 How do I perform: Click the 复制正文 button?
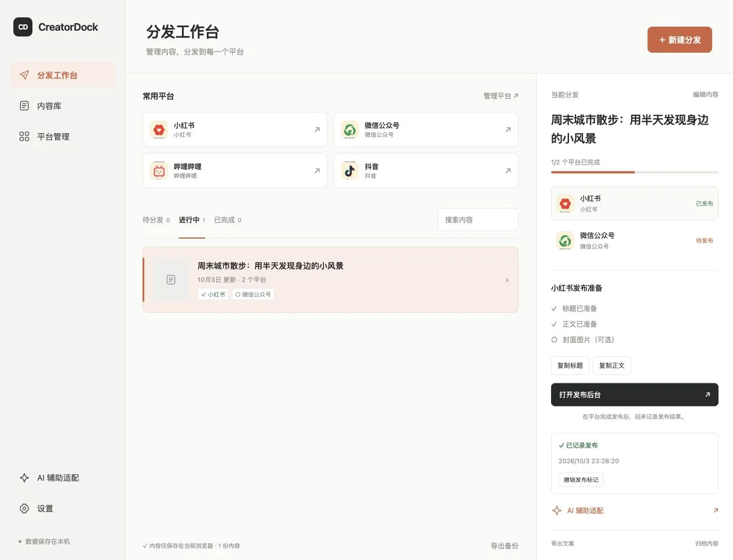click(x=612, y=365)
